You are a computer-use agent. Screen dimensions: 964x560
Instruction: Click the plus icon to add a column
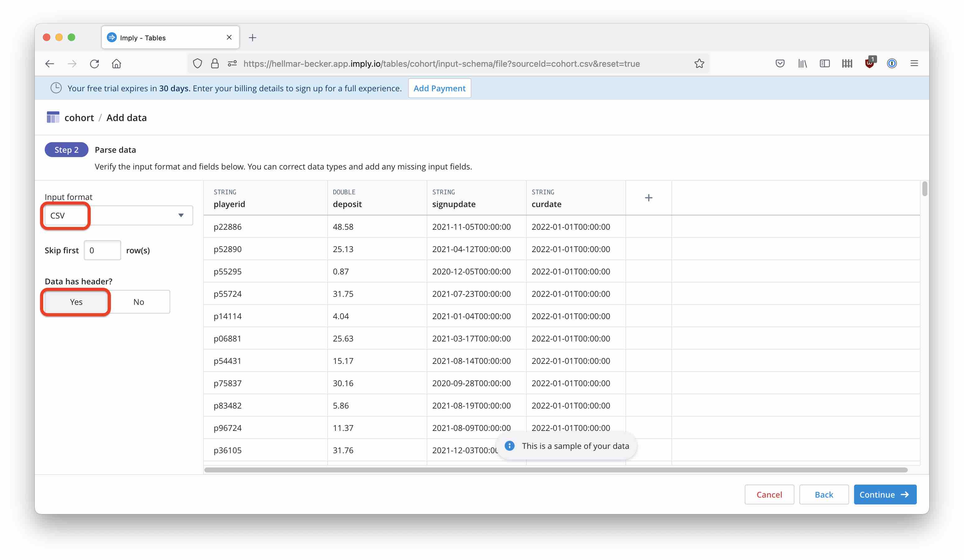point(648,198)
